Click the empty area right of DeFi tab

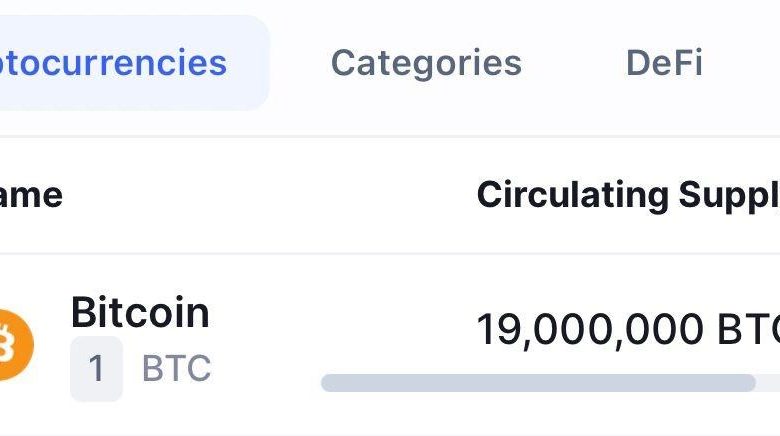tap(745, 63)
